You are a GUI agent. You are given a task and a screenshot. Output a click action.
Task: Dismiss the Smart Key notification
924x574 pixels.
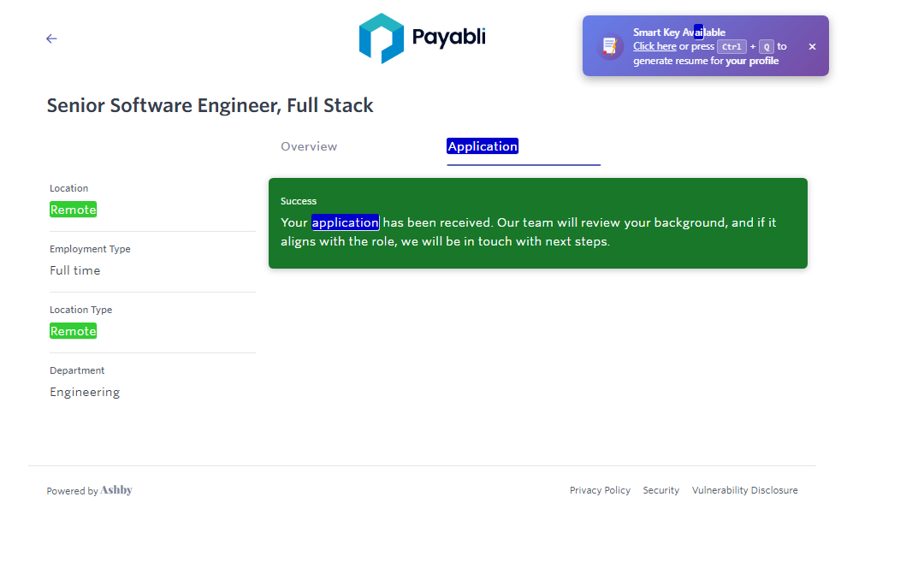812,47
